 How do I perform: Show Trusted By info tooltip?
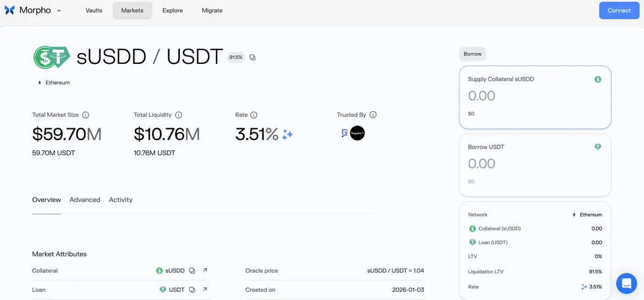pyautogui.click(x=373, y=115)
